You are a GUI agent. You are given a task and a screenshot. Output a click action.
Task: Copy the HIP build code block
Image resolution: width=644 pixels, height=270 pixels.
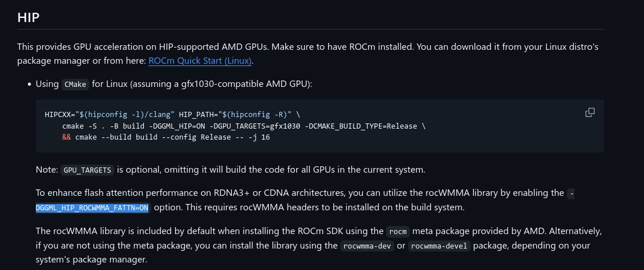(x=590, y=112)
